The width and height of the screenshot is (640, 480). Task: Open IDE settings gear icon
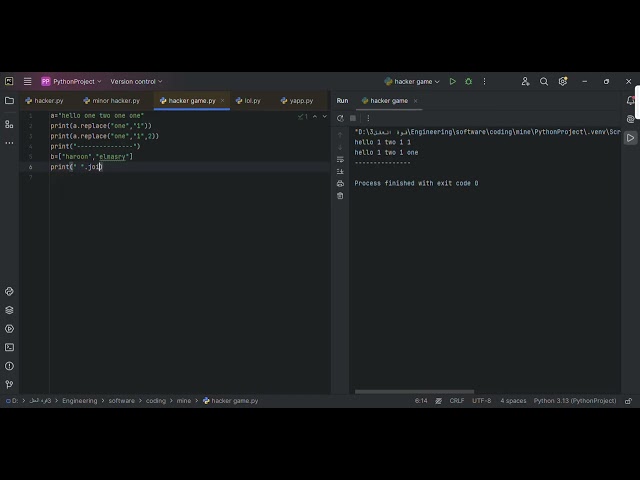click(563, 81)
